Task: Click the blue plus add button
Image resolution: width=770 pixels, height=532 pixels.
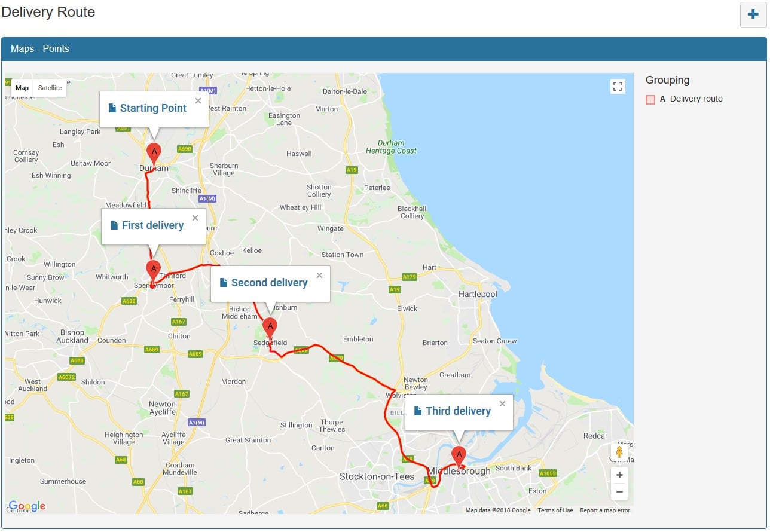Action: point(753,15)
